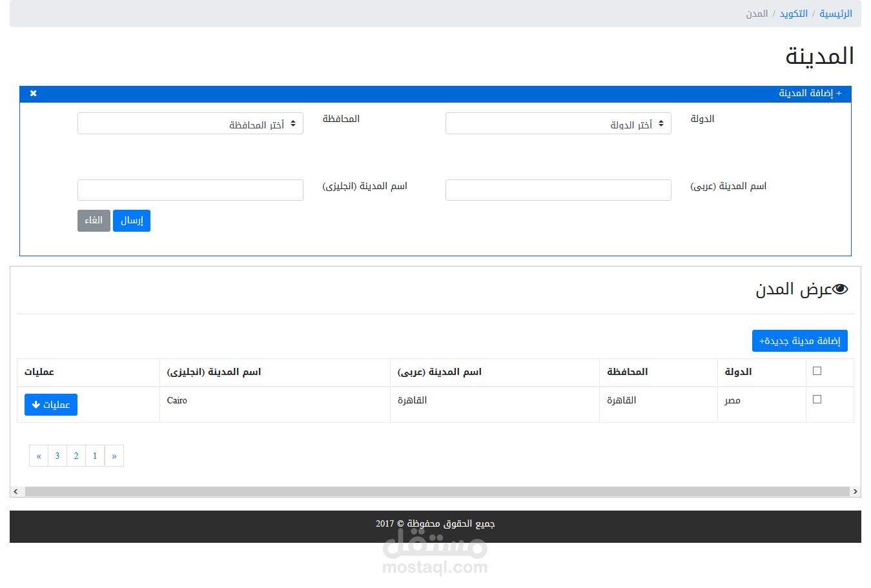Click the eye icon beside عرض المدن
Viewport: 871px width, 588px height.
[840, 289]
